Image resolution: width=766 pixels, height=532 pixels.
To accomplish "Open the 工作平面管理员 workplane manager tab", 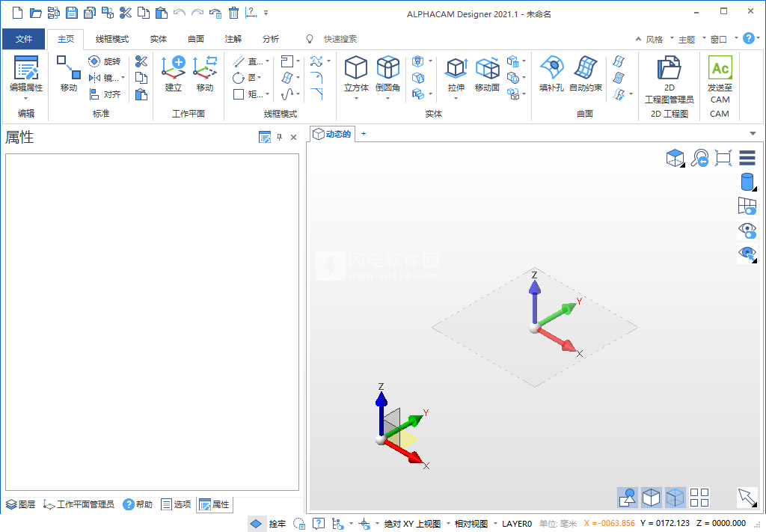I will tap(79, 504).
